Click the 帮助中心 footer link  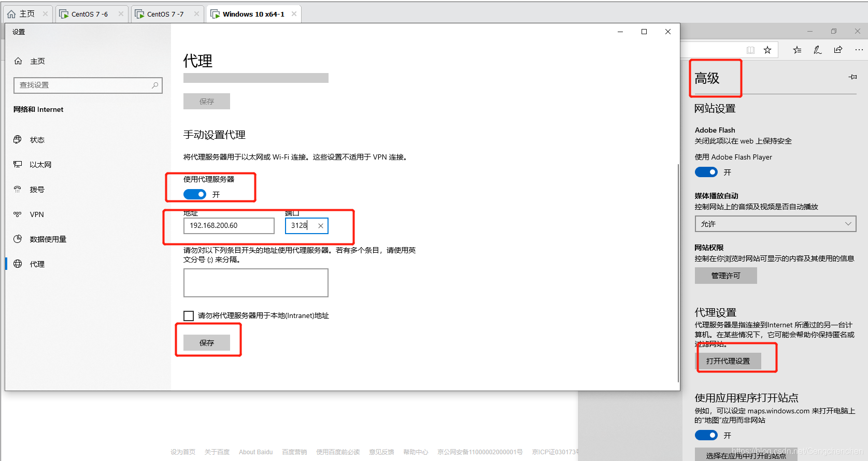click(x=416, y=452)
